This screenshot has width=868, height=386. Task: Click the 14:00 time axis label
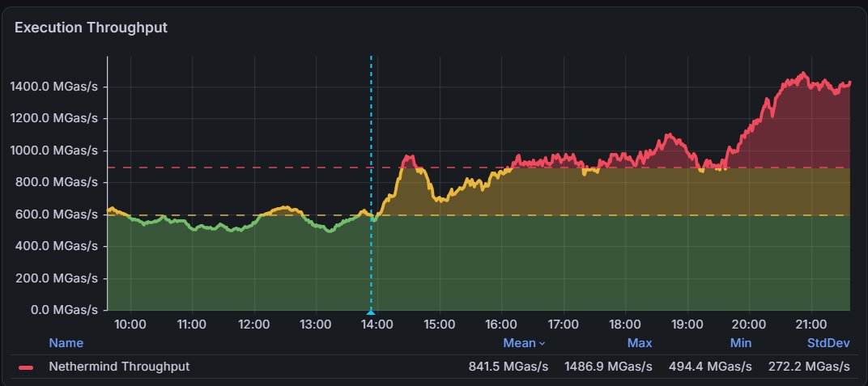(378, 324)
